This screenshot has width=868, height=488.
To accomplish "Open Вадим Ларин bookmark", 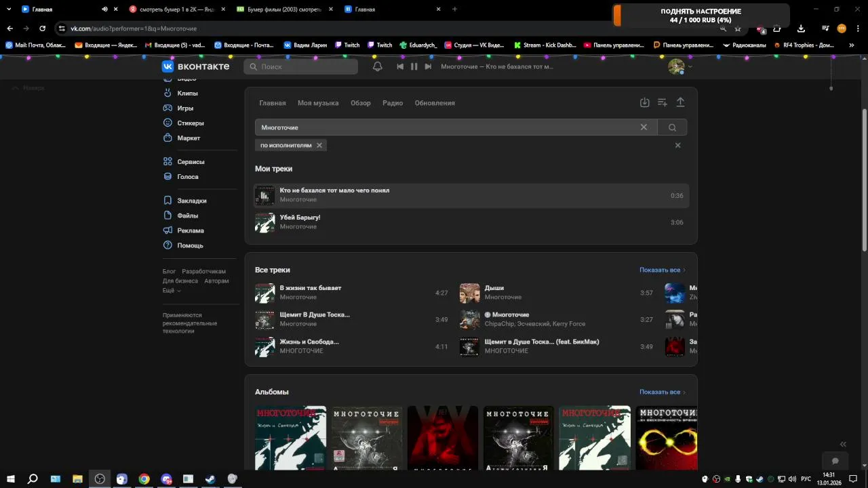I will pos(305,45).
